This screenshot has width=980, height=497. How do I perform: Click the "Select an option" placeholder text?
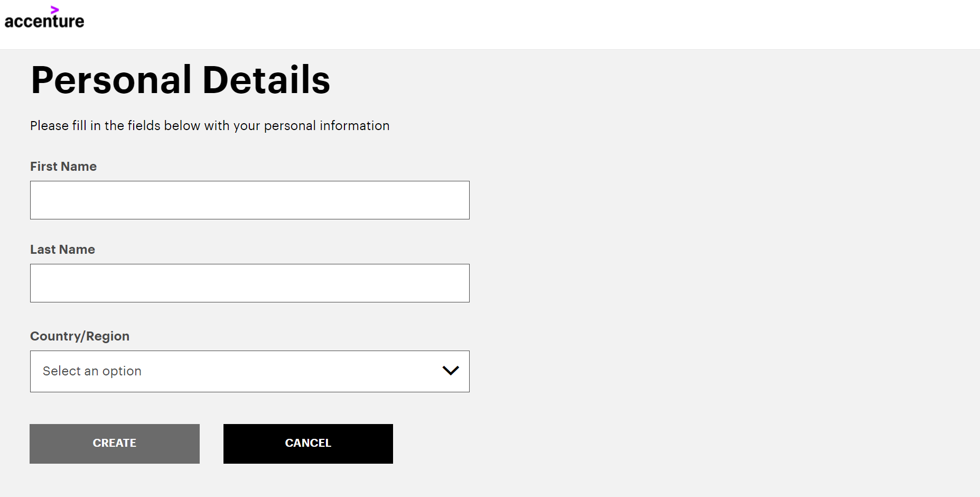[x=92, y=371]
